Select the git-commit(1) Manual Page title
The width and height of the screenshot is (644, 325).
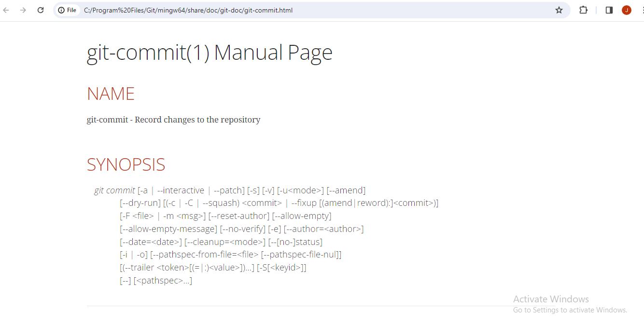click(x=210, y=52)
